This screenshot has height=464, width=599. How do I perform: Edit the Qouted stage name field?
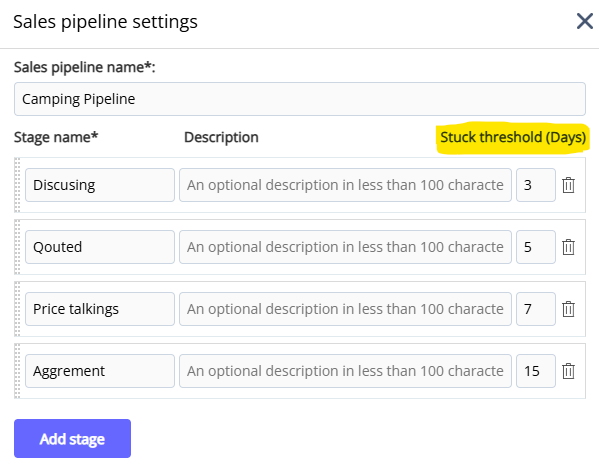[100, 247]
